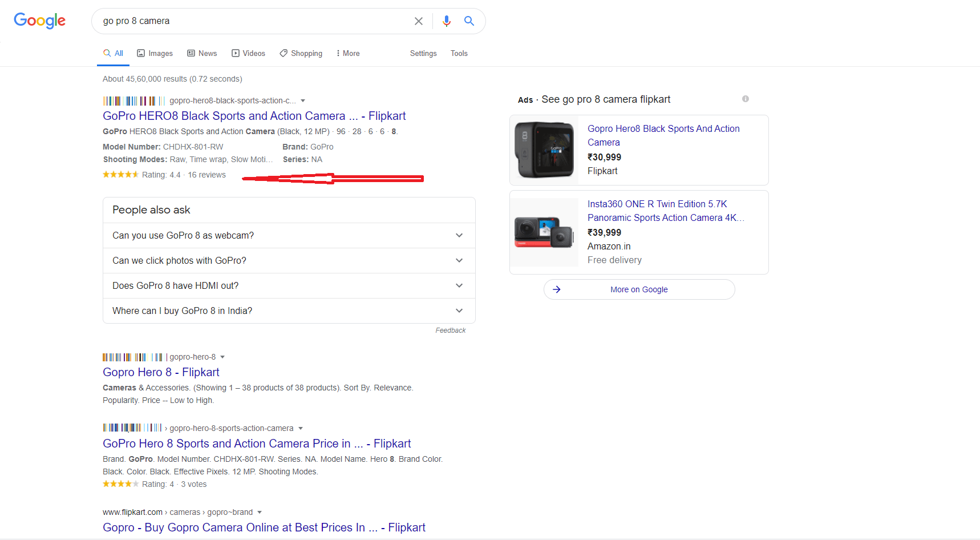Open 'Gopro Hero 8 - Flipkart' result link
The height and width of the screenshot is (540, 980).
point(161,372)
